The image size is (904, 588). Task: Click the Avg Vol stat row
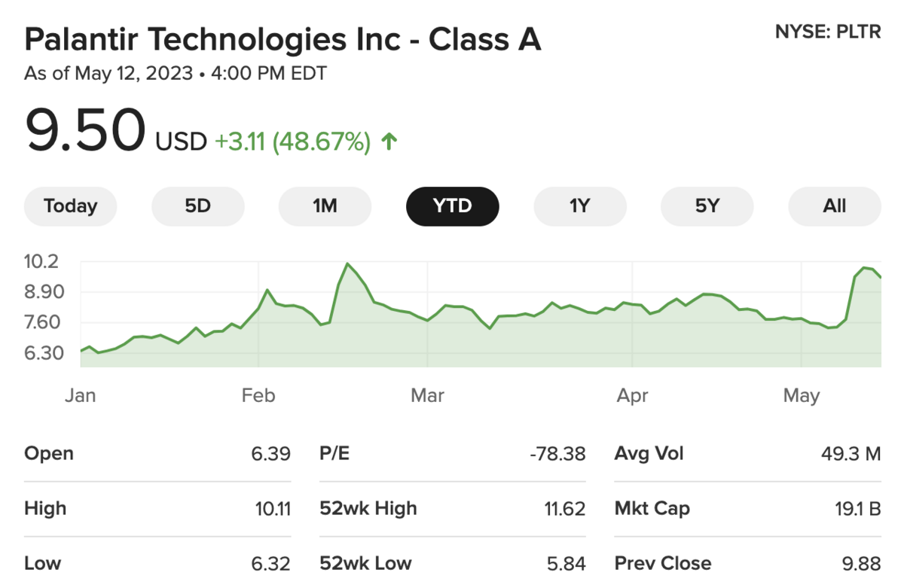tap(747, 454)
